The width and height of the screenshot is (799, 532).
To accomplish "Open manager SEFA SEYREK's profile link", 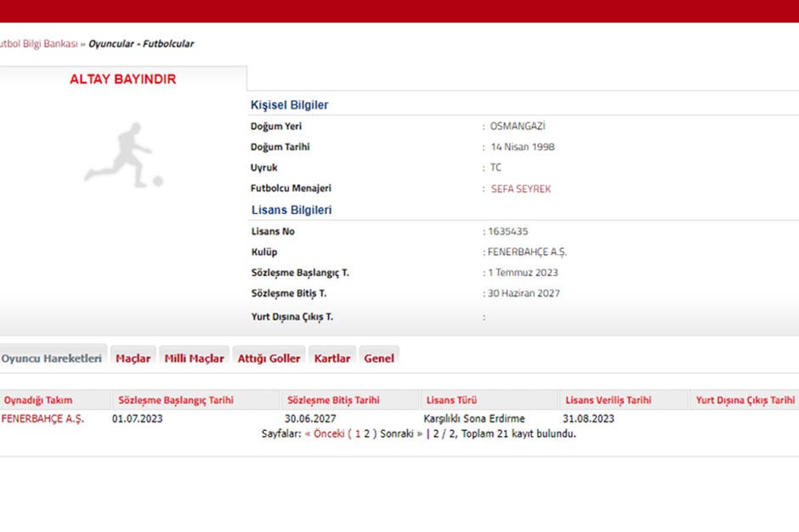I will pos(520,189).
